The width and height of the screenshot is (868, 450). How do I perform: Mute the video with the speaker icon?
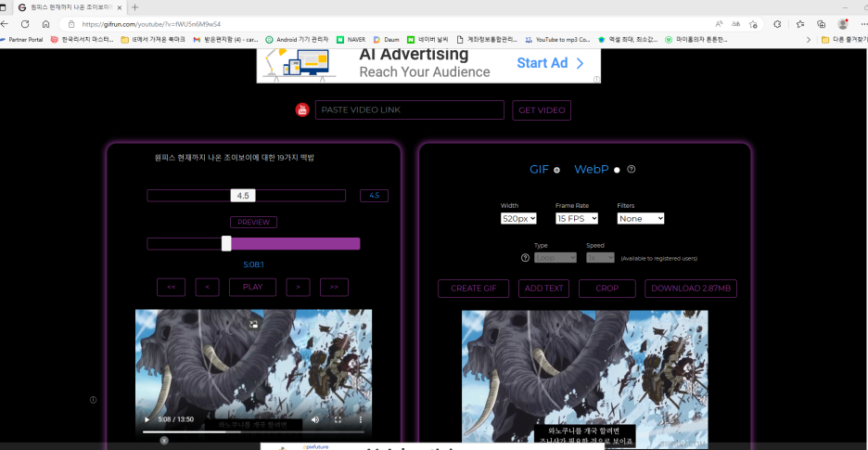(315, 419)
